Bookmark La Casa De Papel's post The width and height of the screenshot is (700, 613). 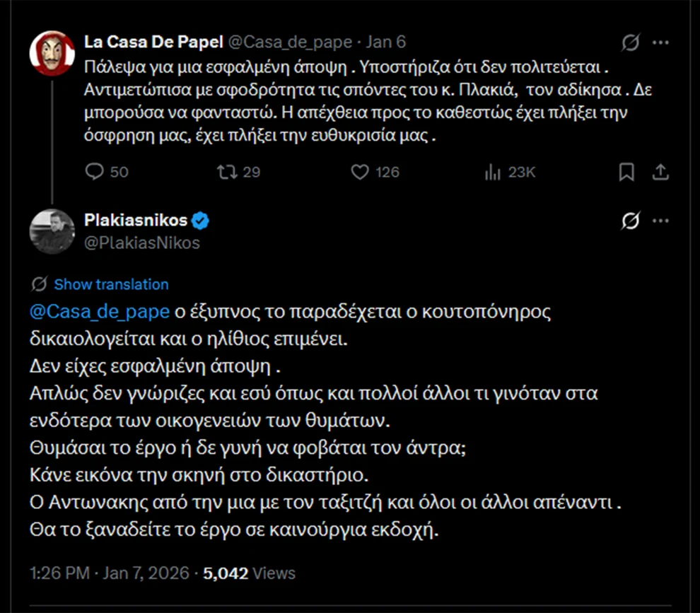626,172
